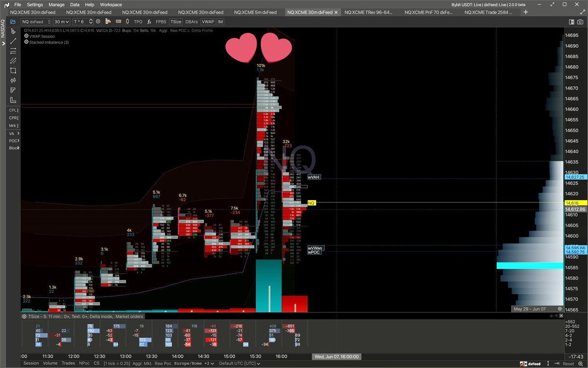Open the Settings menu
588x368 pixels.
pos(35,4)
